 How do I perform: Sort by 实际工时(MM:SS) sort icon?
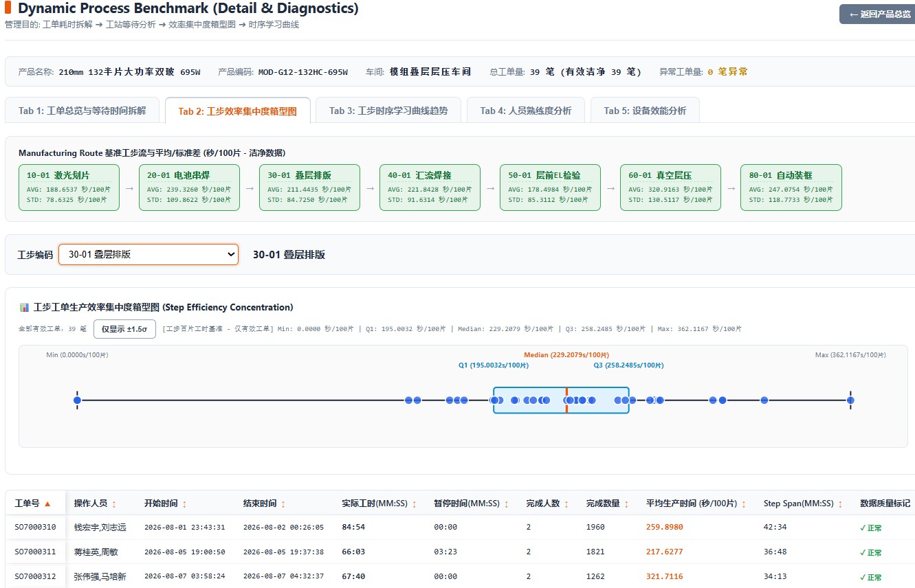(x=414, y=504)
